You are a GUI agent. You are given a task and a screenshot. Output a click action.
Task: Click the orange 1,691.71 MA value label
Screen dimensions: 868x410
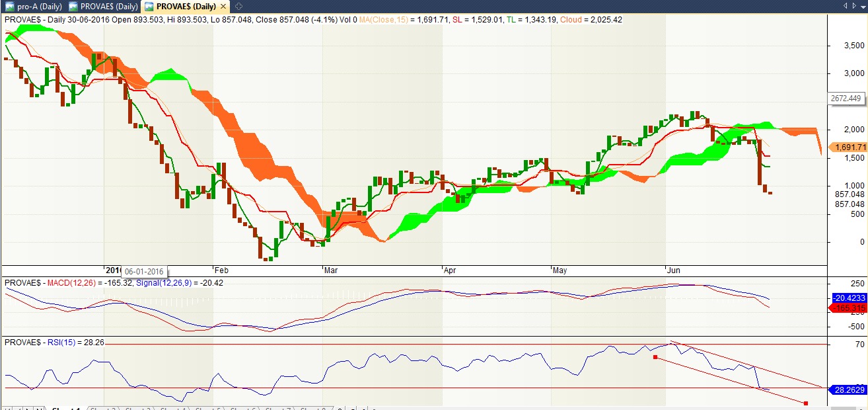tap(848, 147)
